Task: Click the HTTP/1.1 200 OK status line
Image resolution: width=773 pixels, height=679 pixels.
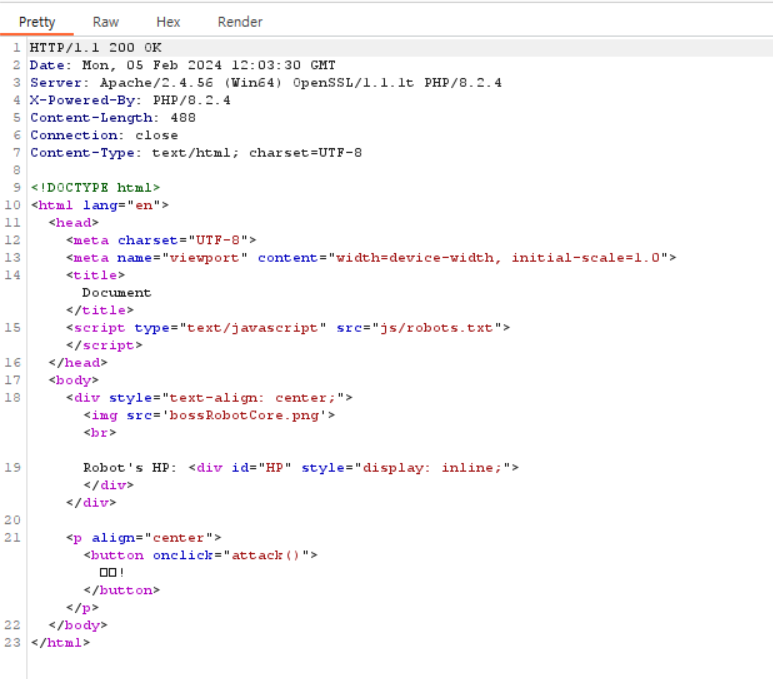Action: 96,48
